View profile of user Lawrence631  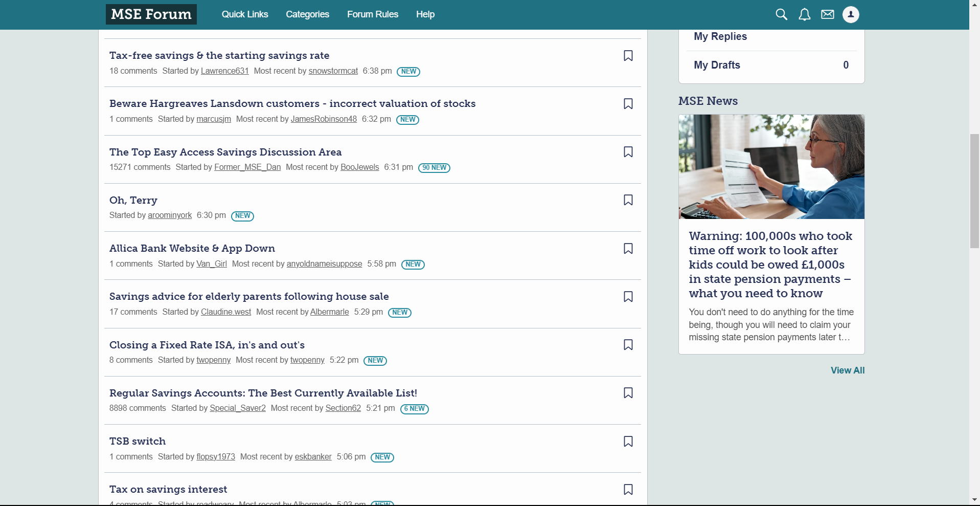[225, 71]
